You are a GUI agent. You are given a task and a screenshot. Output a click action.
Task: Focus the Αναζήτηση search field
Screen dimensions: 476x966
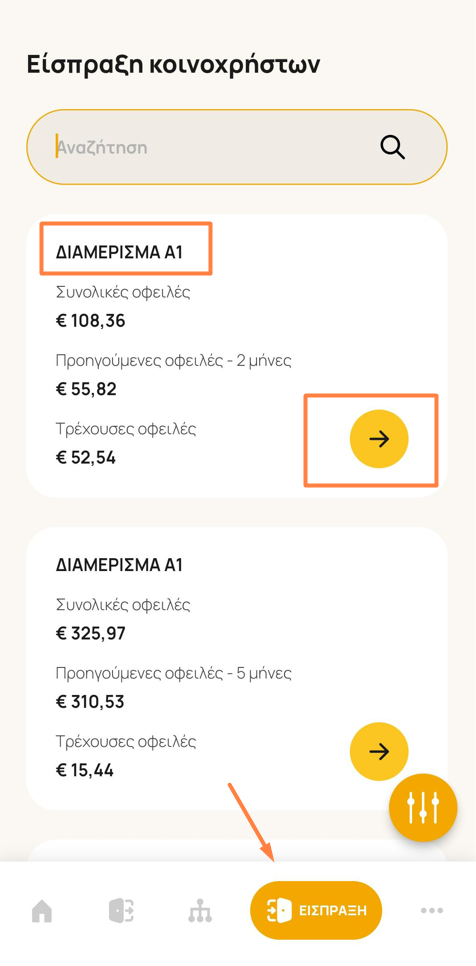[237, 147]
